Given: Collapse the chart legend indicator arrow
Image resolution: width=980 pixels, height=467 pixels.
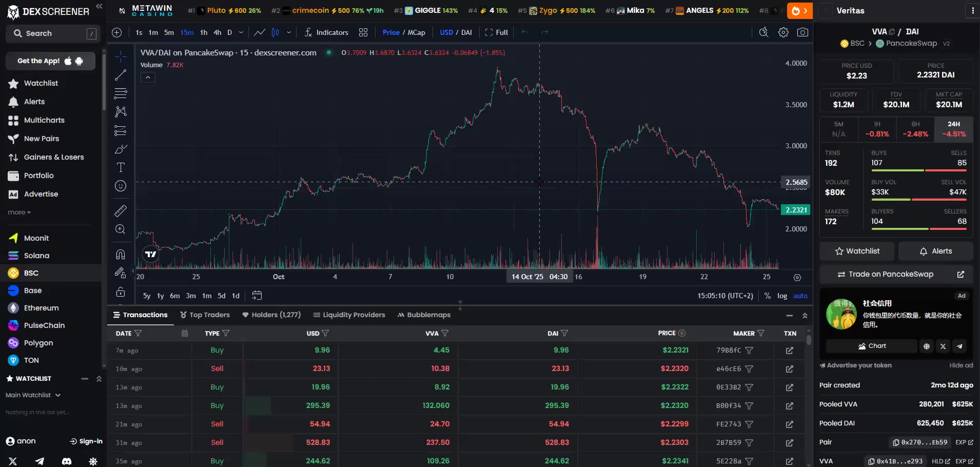Looking at the screenshot, I should [148, 77].
